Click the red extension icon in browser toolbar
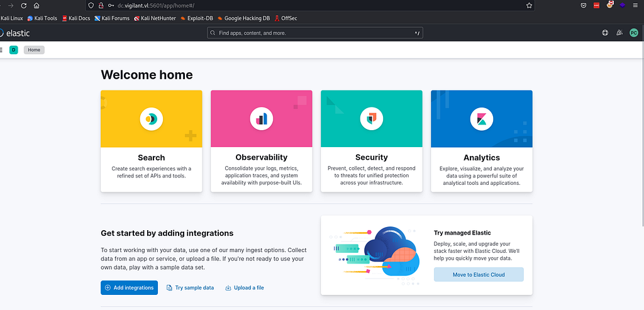This screenshot has height=310, width=644. (x=596, y=6)
